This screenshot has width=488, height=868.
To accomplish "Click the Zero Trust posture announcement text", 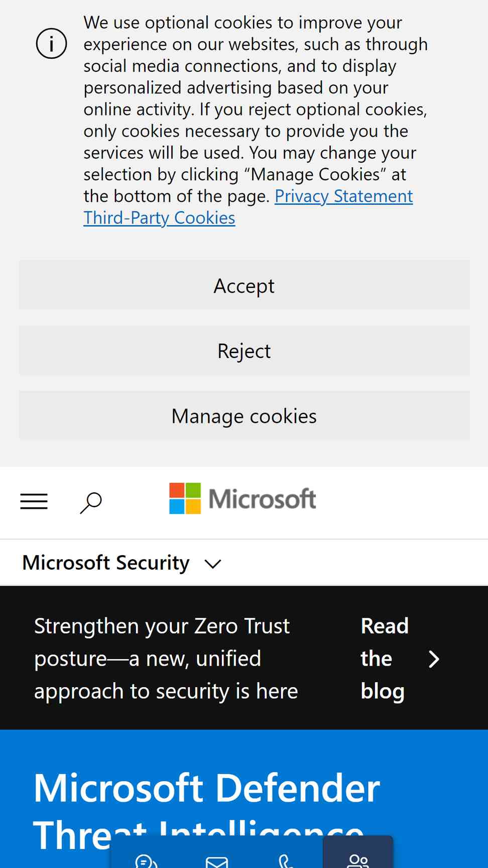I will (x=166, y=658).
